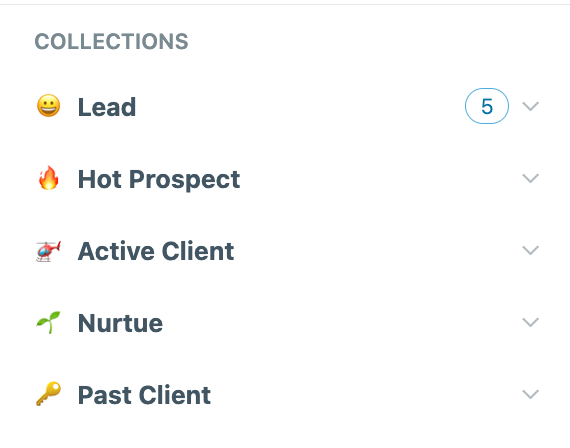Click the COLLECTIONS section header

[111, 41]
